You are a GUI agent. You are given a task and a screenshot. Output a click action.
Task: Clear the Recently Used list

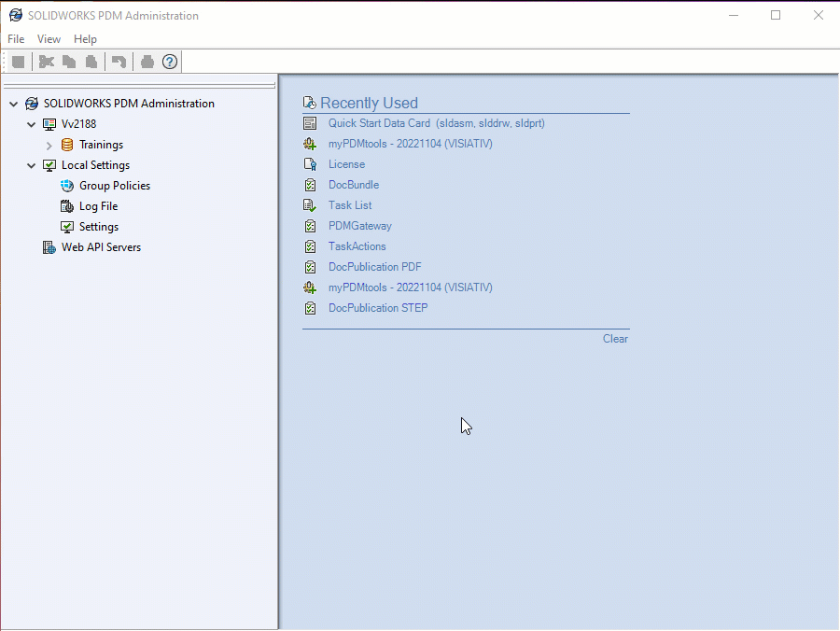[615, 339]
